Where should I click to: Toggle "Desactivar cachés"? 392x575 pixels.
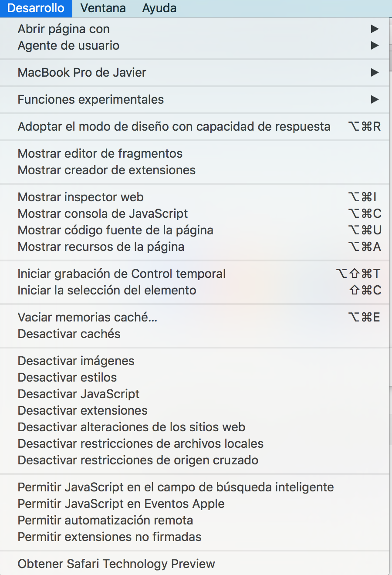69,334
